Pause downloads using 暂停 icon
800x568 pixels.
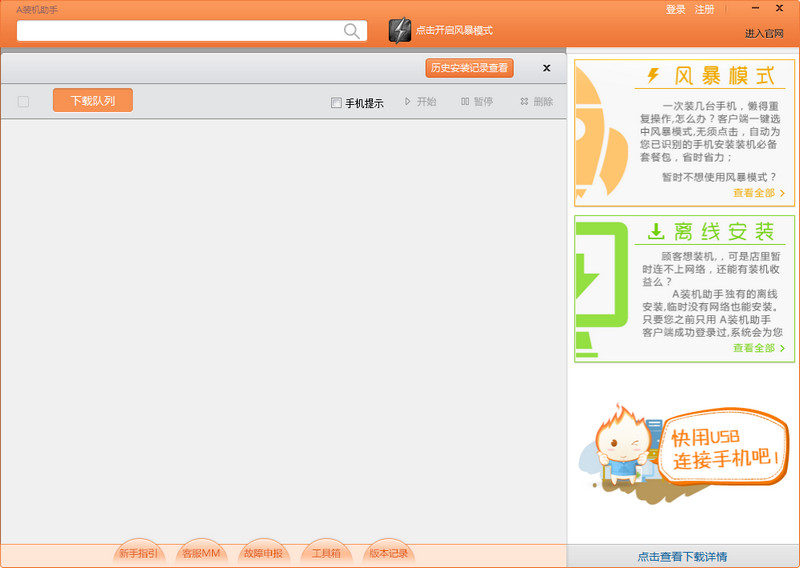click(465, 102)
